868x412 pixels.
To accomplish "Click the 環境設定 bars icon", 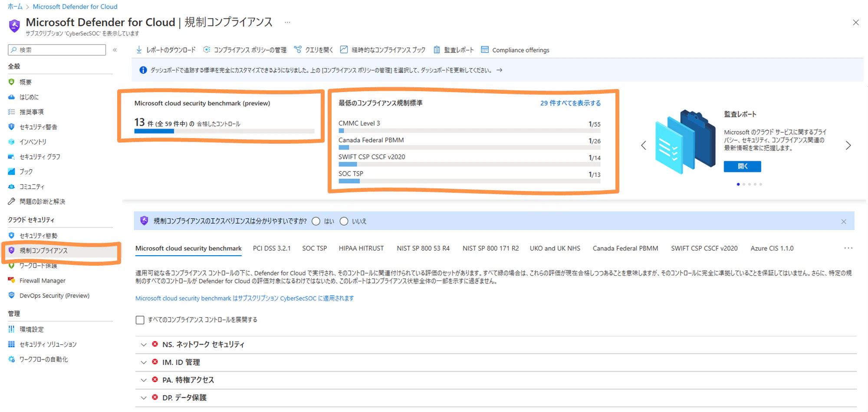I will coord(12,329).
